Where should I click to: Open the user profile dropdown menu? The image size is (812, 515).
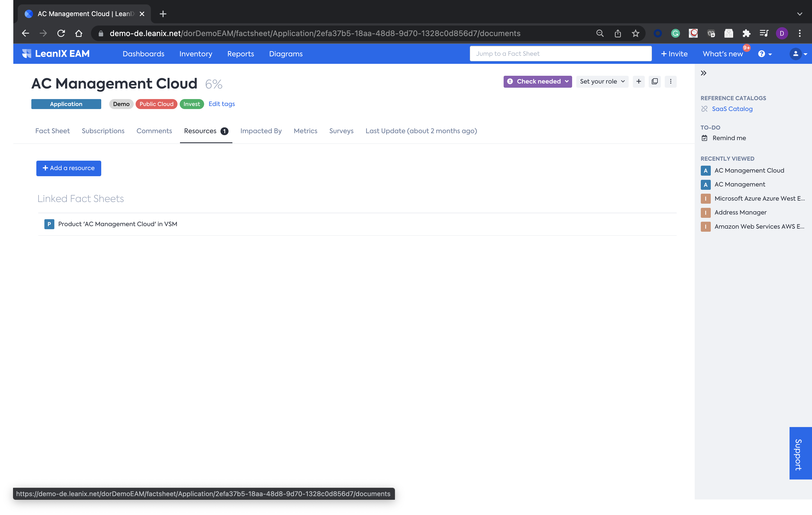click(798, 54)
